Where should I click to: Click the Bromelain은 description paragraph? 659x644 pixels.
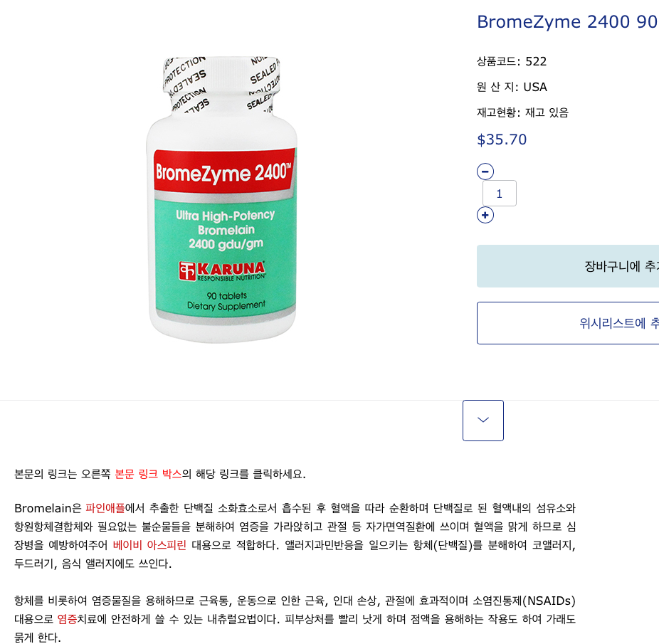pyautogui.click(x=295, y=536)
